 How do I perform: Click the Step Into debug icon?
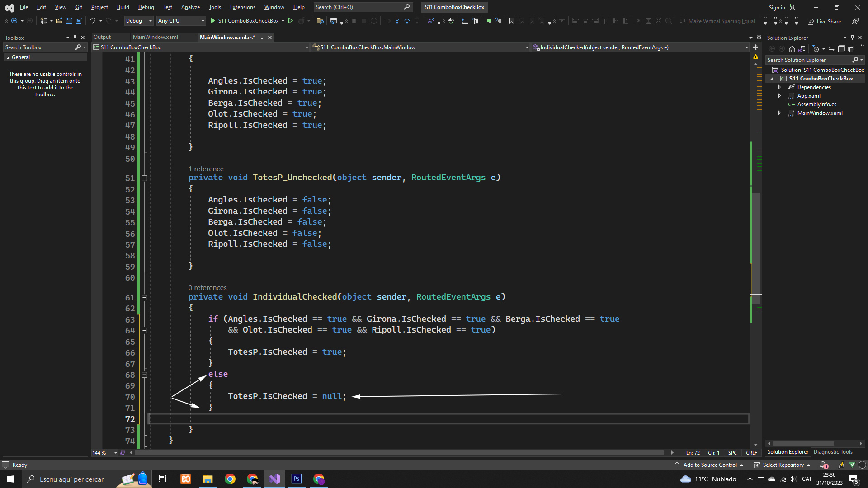(397, 21)
